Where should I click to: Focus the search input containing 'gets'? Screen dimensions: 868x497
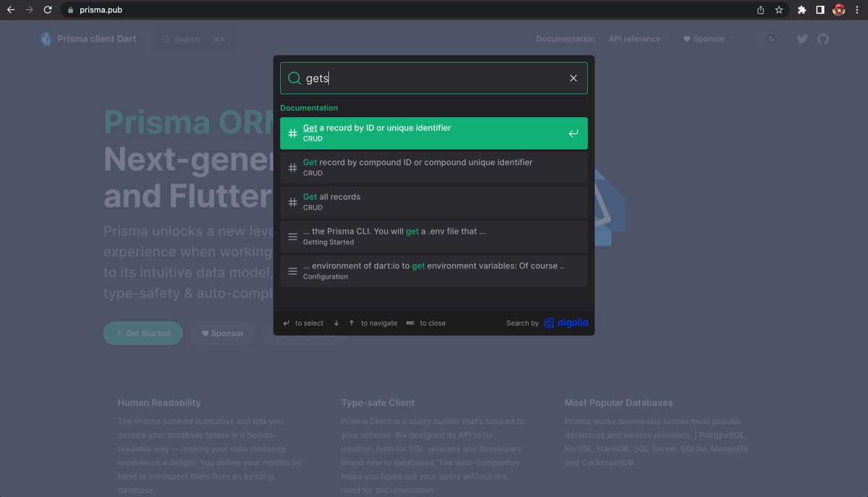click(x=434, y=78)
